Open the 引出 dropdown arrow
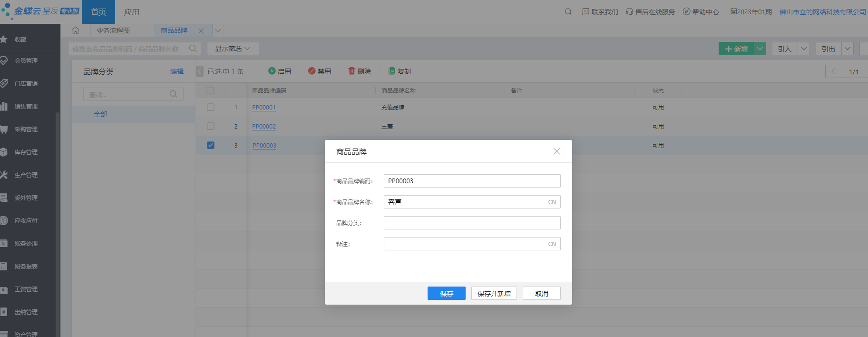 click(x=848, y=49)
